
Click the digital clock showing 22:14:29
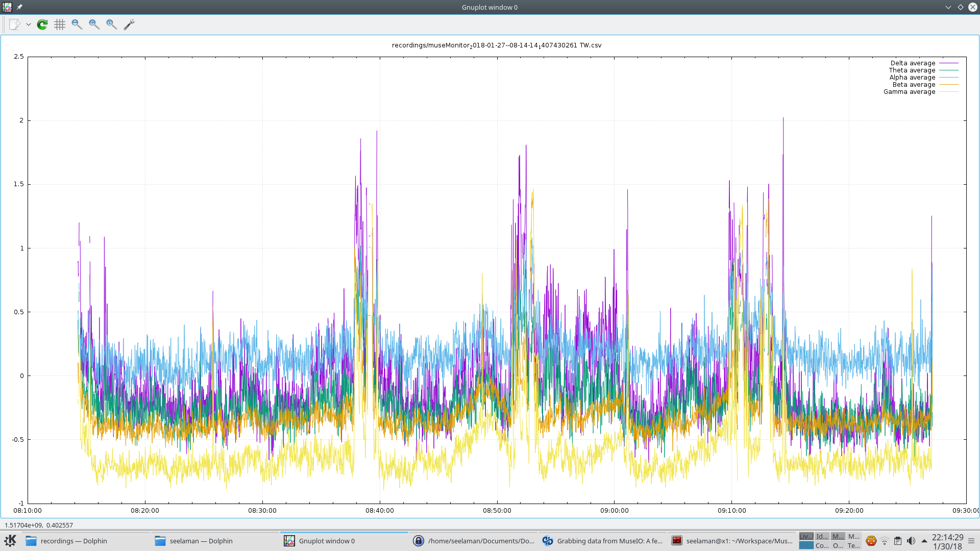tap(948, 541)
